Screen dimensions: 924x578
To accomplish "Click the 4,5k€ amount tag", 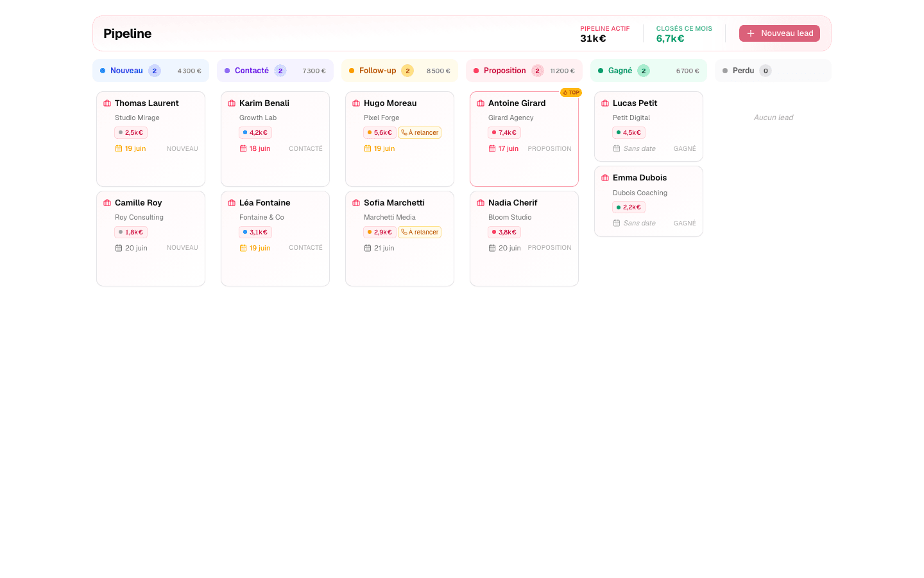I will (629, 133).
